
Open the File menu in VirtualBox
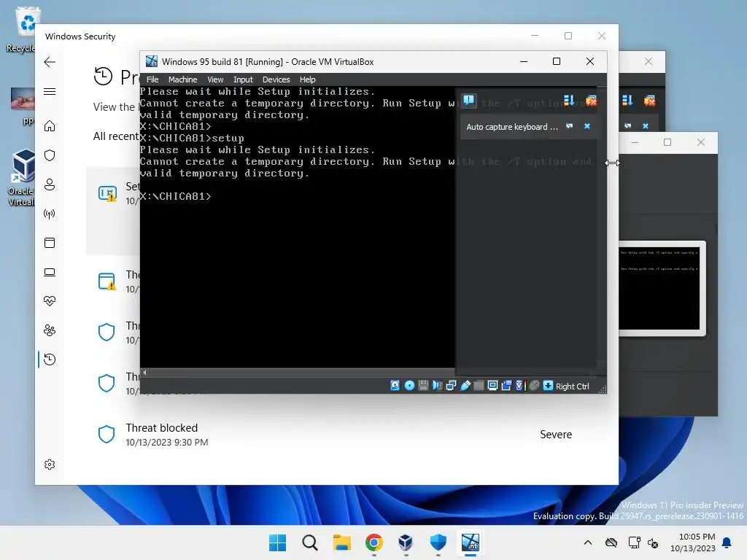(x=152, y=79)
